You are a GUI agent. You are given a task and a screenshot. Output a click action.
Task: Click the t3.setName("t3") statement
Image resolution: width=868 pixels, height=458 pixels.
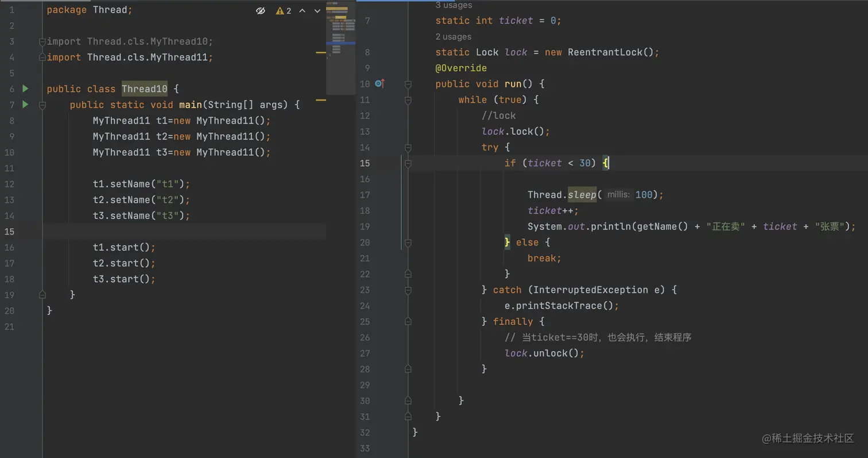[x=141, y=215]
